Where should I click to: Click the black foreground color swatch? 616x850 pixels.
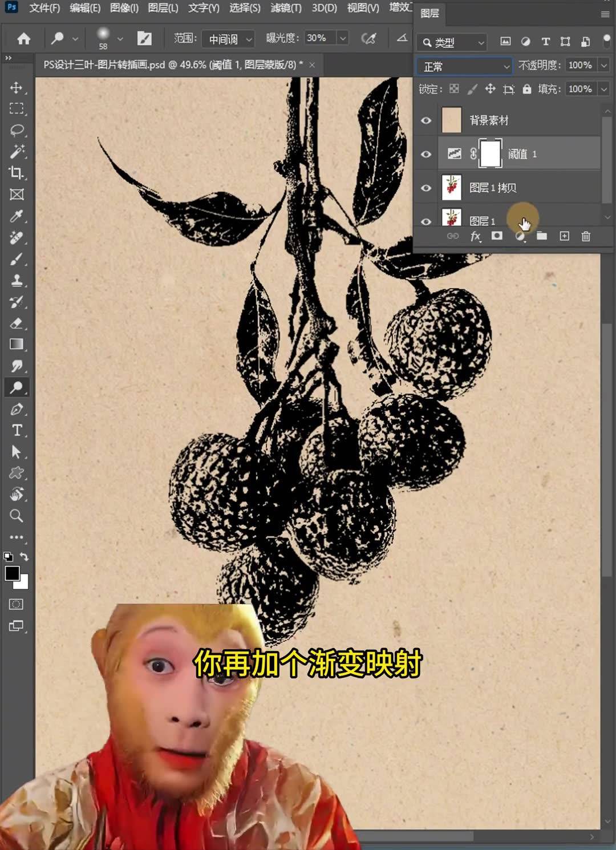click(13, 574)
